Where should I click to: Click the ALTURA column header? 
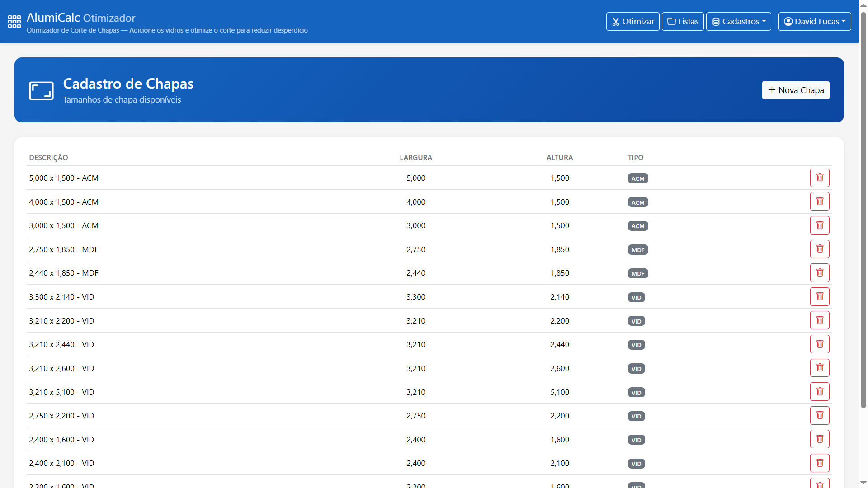click(560, 157)
